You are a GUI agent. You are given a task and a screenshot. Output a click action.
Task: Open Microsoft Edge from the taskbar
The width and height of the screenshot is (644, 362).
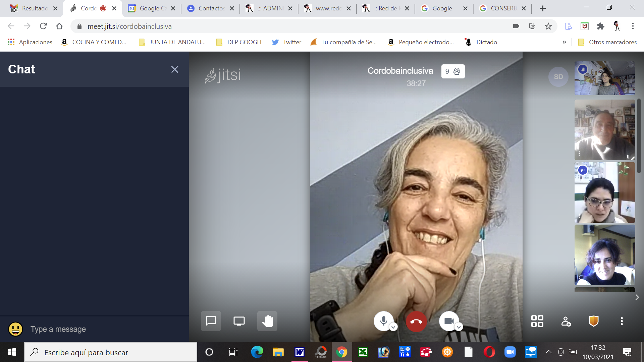point(257,352)
